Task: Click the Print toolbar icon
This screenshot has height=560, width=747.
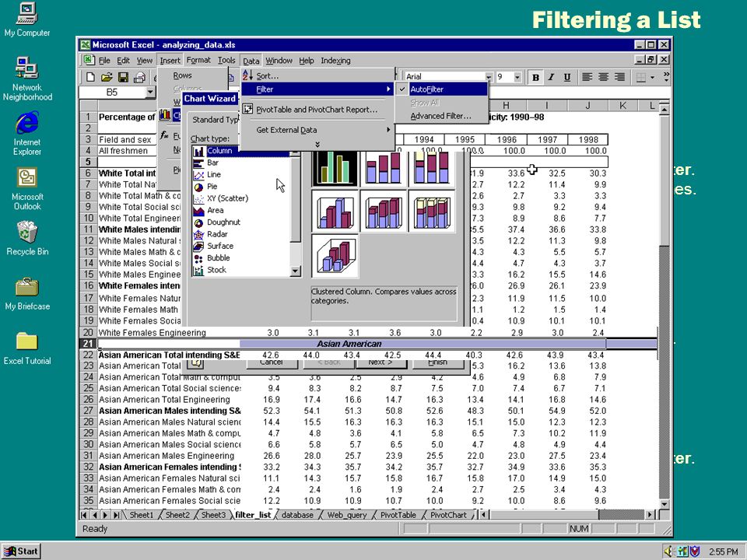Action: [139, 77]
